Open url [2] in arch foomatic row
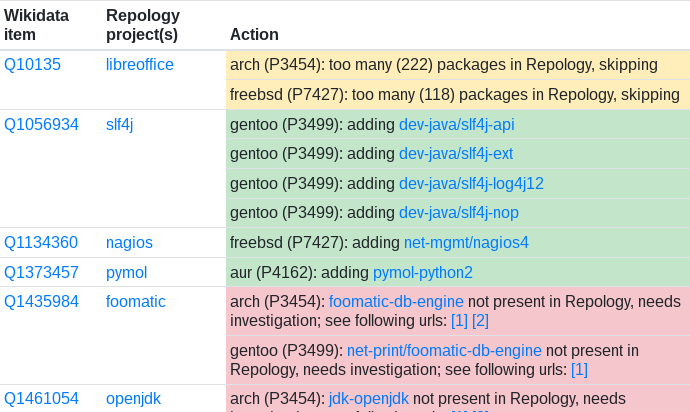This screenshot has height=412, width=690. tap(481, 320)
